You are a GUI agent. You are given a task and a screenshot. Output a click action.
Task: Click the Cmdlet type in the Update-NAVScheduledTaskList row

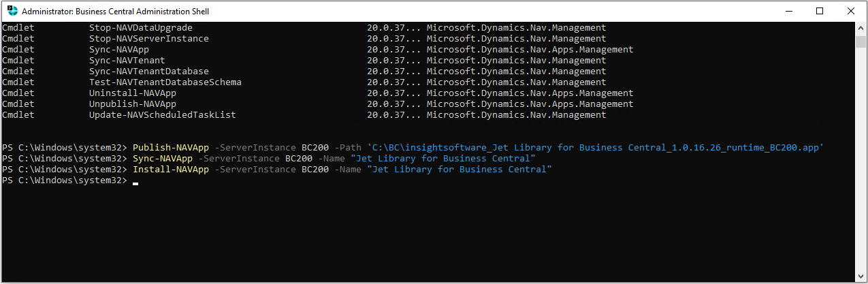[18, 115]
